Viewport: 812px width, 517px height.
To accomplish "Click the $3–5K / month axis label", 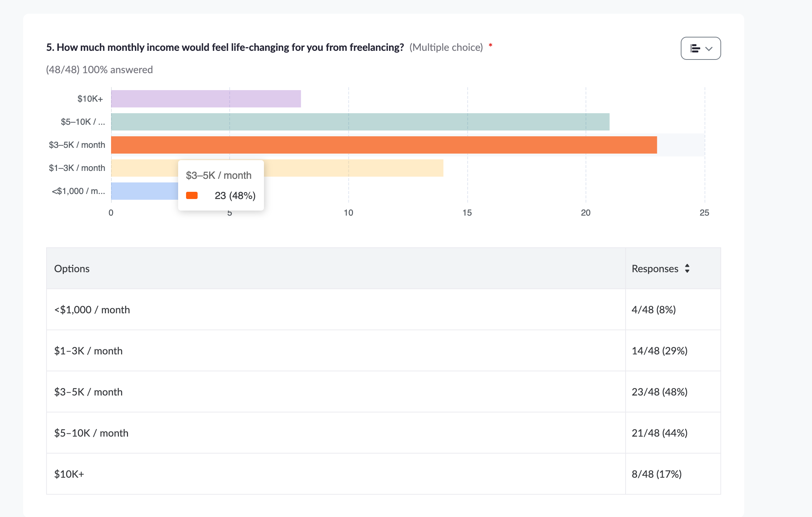I will pos(77,145).
